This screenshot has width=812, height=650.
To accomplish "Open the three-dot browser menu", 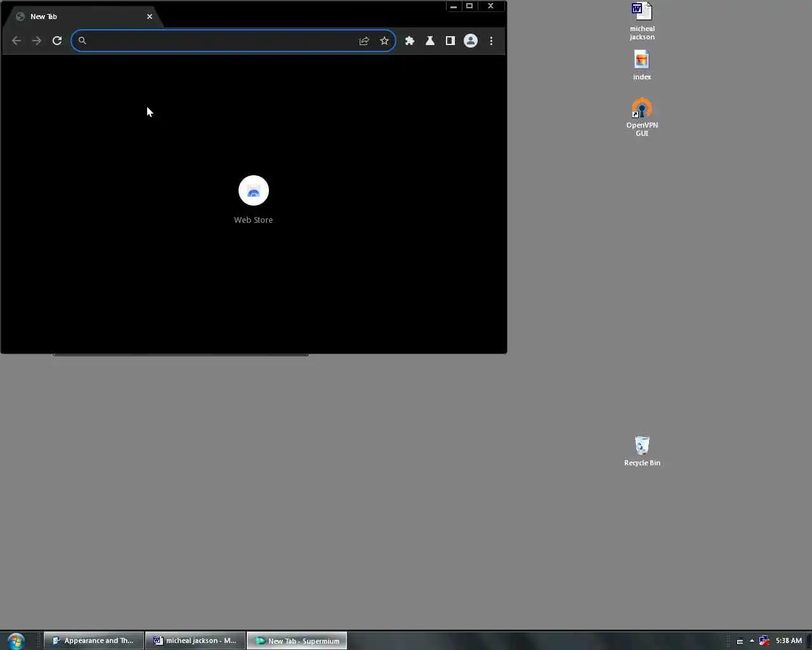I will tap(491, 41).
